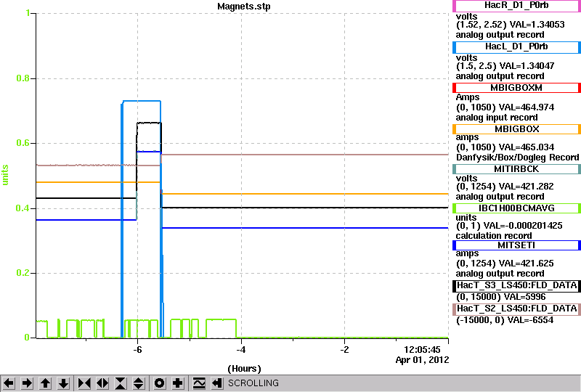
Task: Select the MITIRBCK legend entry
Action: tap(516, 169)
